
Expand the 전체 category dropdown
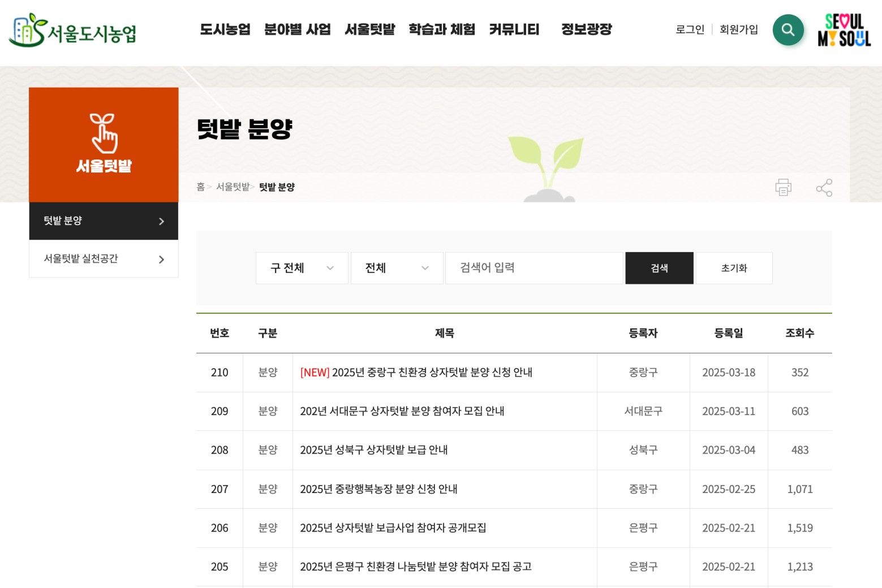pos(397,268)
